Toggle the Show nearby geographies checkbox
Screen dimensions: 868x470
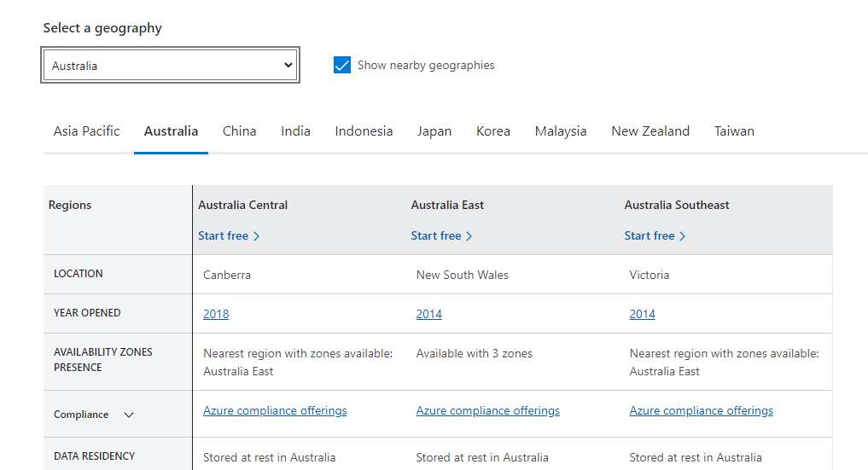click(x=342, y=66)
